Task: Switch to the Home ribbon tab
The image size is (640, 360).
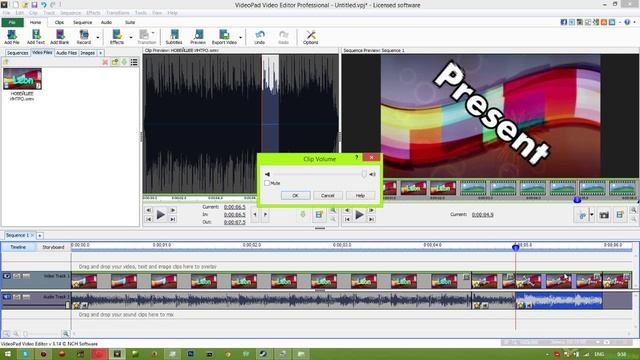Action: tap(36, 22)
